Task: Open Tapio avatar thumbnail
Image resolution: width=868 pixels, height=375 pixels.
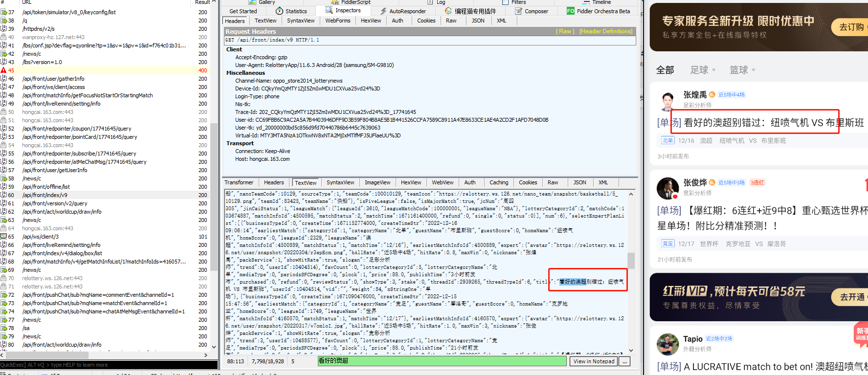Action: (668, 344)
